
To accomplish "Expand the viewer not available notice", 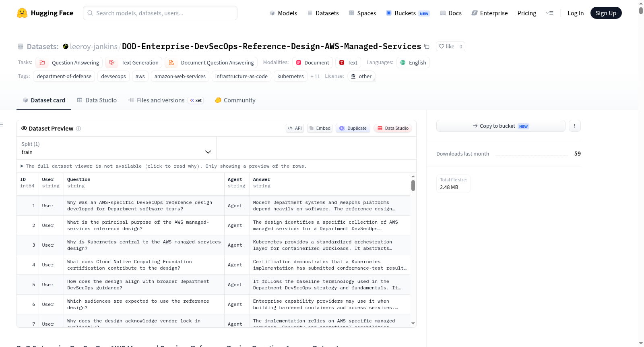I will 164,166.
